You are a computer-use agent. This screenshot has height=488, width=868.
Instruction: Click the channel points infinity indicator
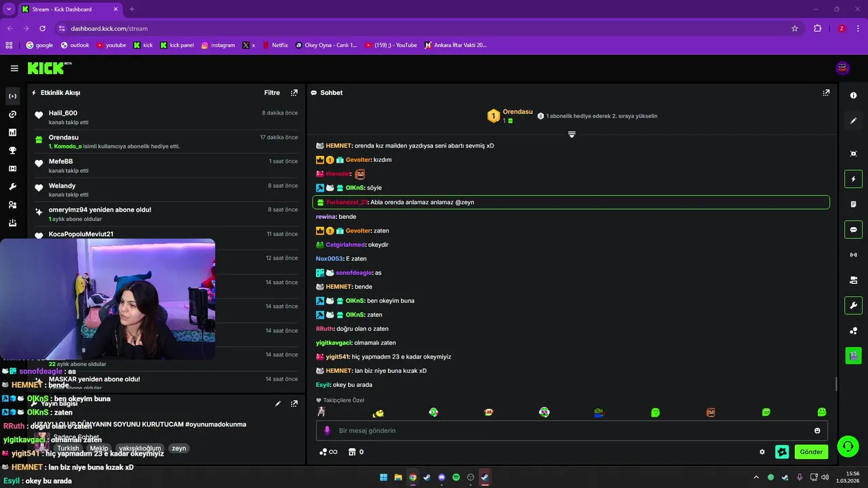coord(328,452)
